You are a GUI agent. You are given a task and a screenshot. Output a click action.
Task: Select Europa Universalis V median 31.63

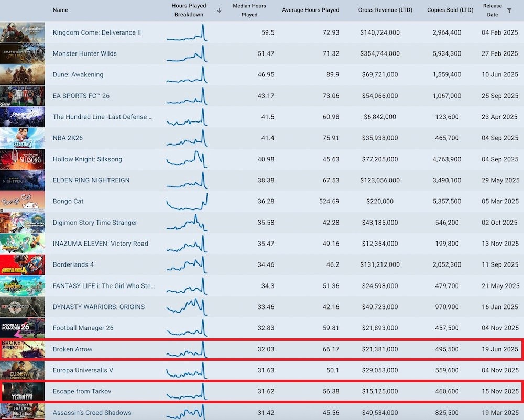click(x=266, y=370)
